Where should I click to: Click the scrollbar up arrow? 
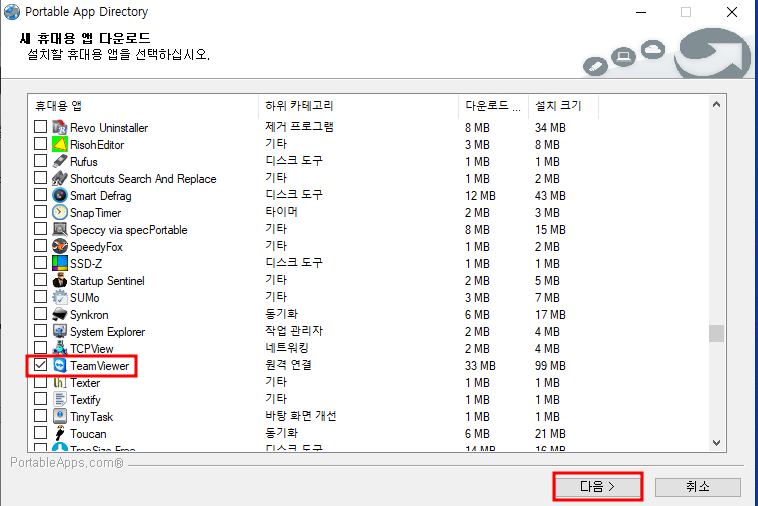tap(716, 104)
